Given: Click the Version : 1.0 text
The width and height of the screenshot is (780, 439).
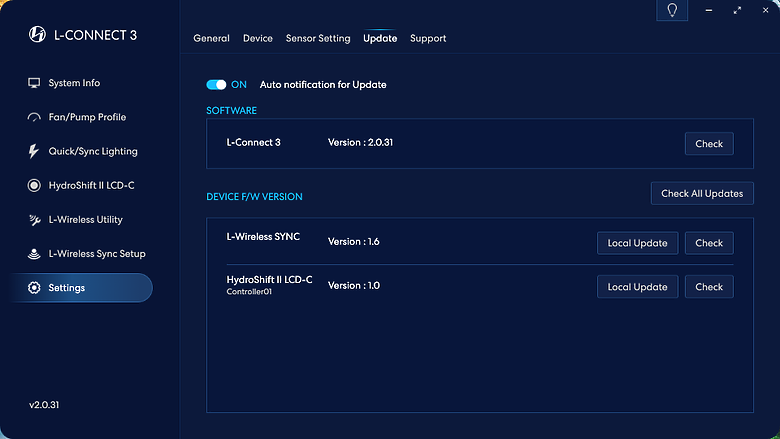Looking at the screenshot, I should point(354,285).
